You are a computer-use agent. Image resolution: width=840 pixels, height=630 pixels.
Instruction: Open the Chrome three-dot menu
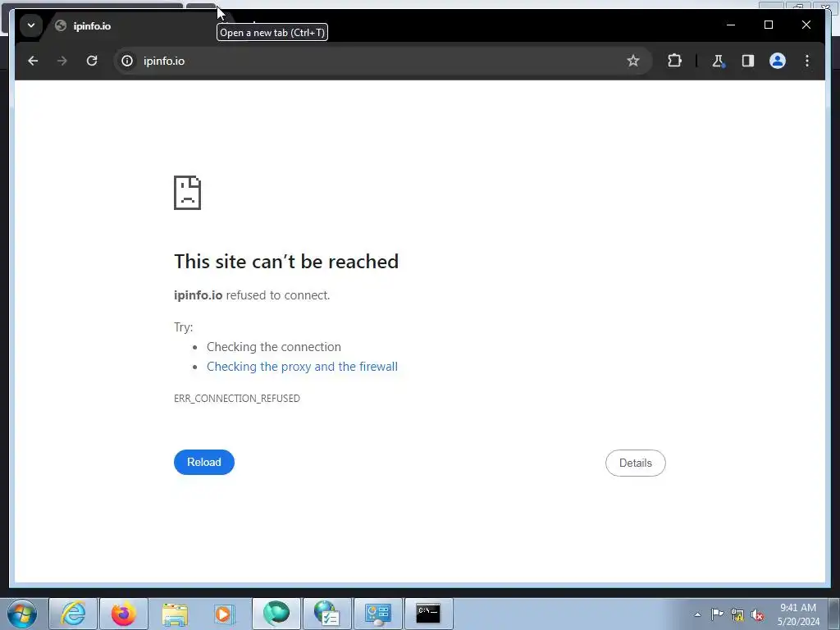coord(807,61)
